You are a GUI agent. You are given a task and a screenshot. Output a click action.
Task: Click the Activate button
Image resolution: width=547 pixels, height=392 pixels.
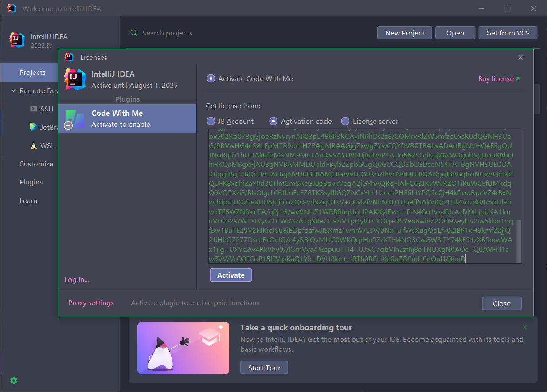(x=231, y=275)
